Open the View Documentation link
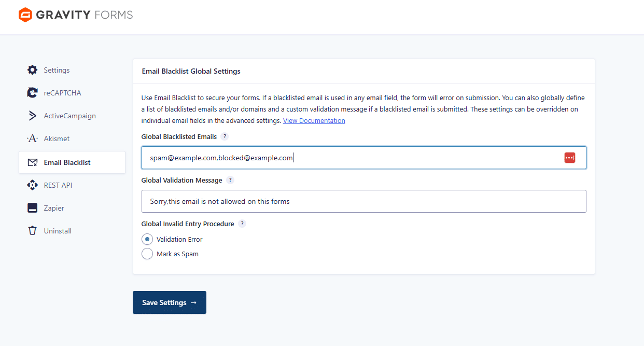 pos(314,120)
